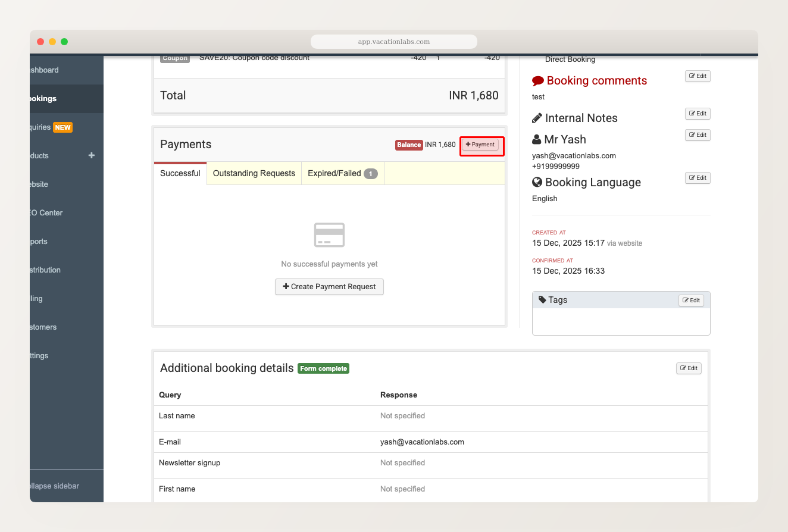
Task: Click Edit next to Tags
Action: click(690, 300)
